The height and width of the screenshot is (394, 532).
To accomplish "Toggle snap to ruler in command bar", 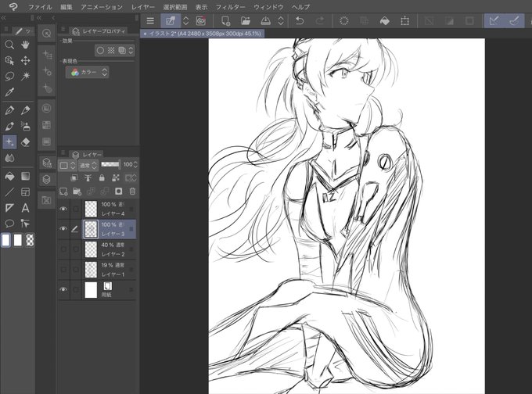I will pos(494,21).
